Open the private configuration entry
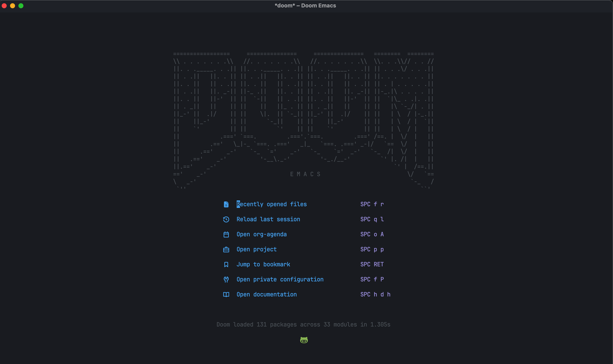The image size is (613, 364). [280, 279]
